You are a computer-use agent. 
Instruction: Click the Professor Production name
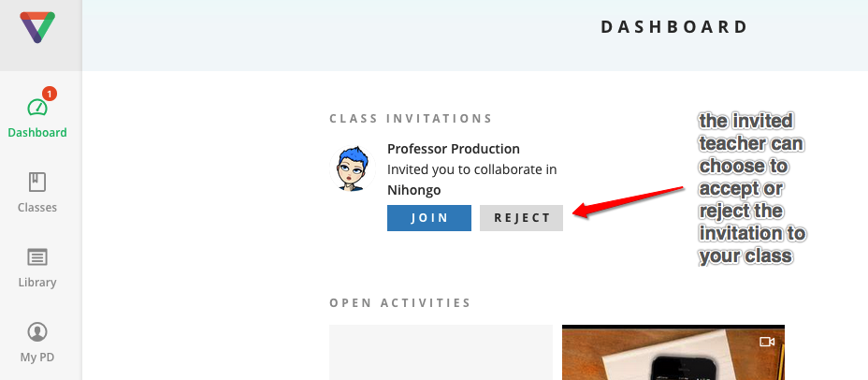click(454, 149)
